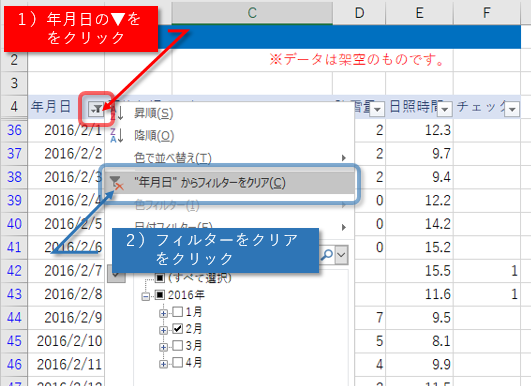Open the search box dropdown arrow
The width and height of the screenshot is (531, 386).
click(x=341, y=255)
